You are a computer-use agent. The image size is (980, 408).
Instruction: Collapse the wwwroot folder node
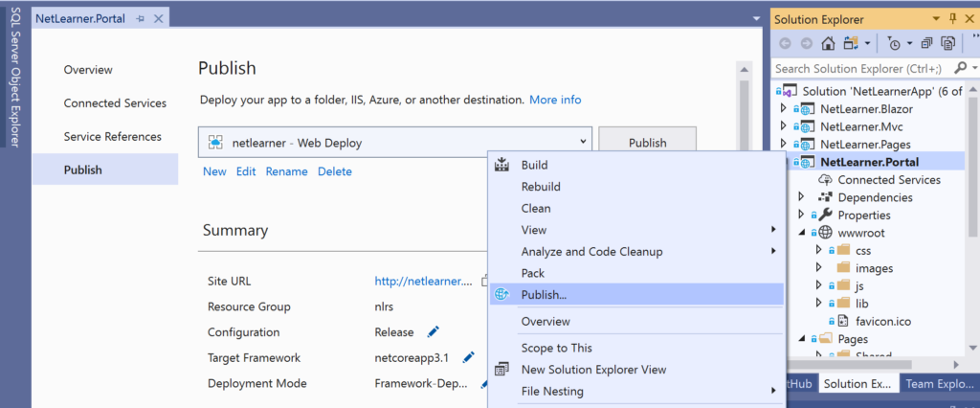801,233
